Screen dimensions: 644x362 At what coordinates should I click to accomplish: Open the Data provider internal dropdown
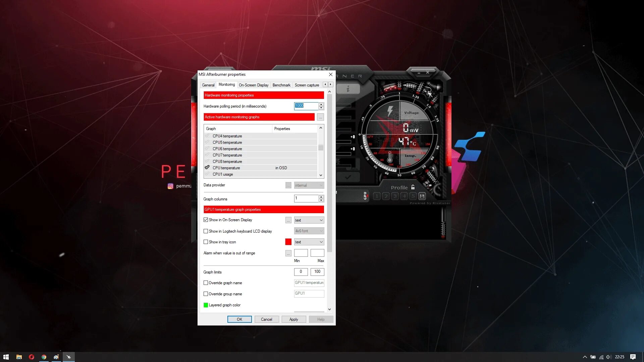[309, 185]
